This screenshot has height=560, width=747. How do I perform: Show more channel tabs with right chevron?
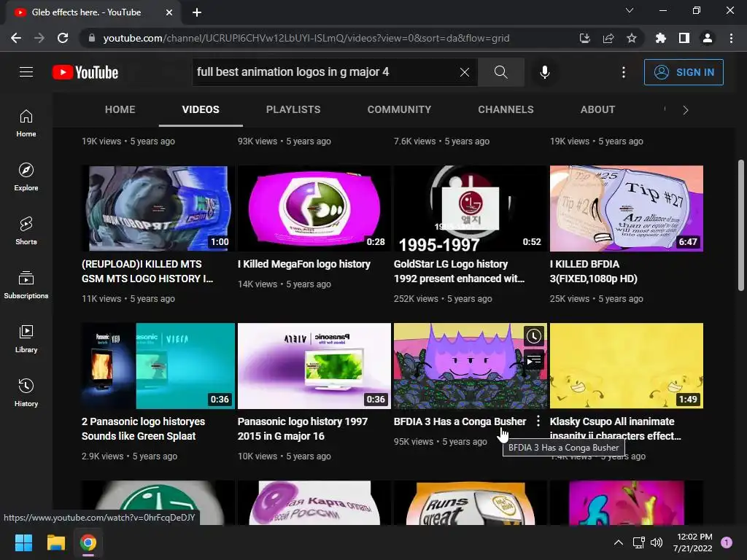pos(685,110)
